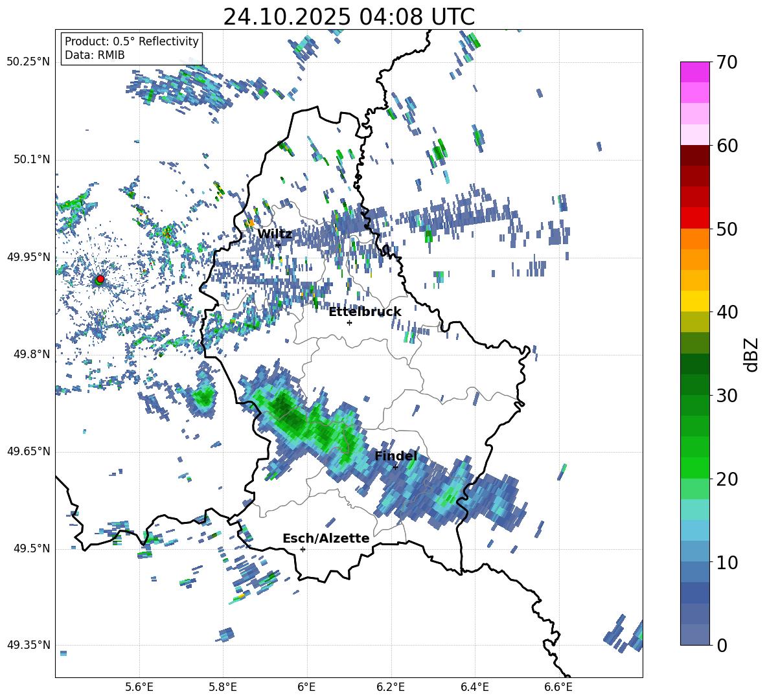
Task: Click the 50.1°N latitude label
Action: pyautogui.click(x=31, y=159)
